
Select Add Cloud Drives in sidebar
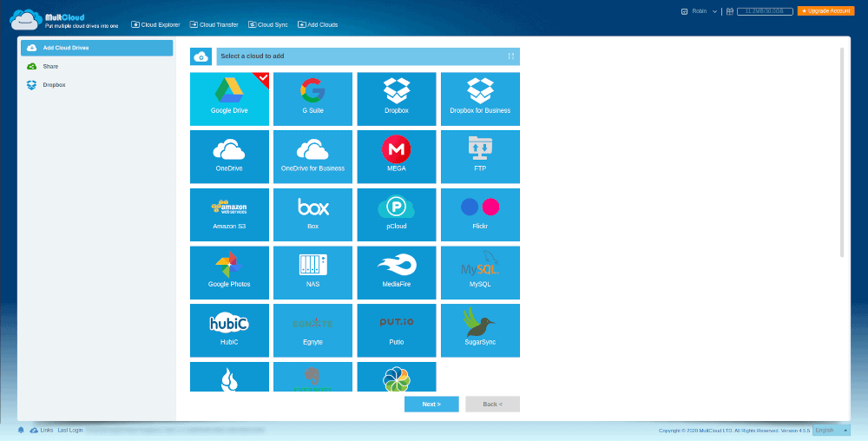[97, 48]
